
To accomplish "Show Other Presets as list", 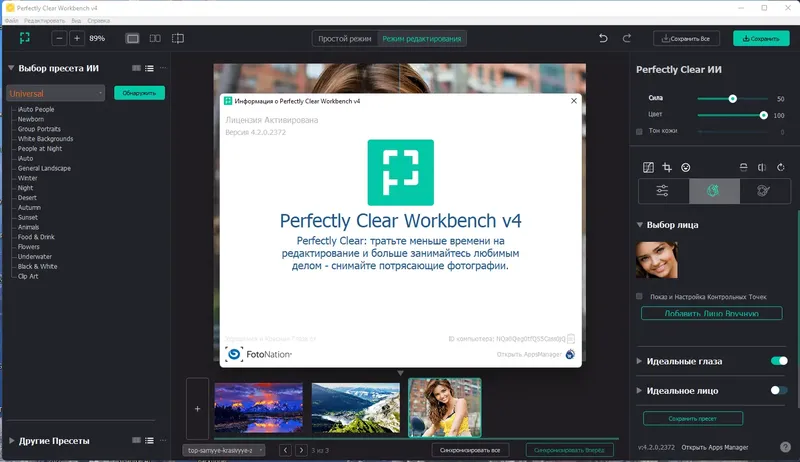I will click(149, 441).
